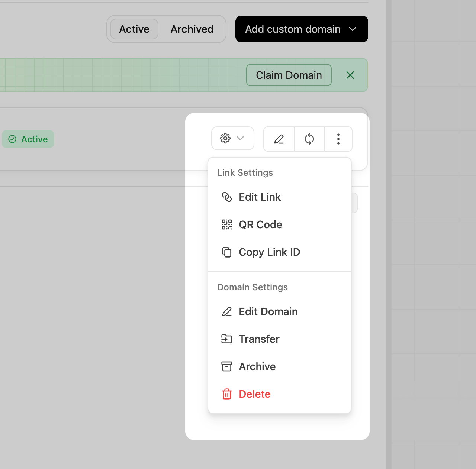Click the pencil edit icon button
Image resolution: width=476 pixels, height=469 pixels.
pyautogui.click(x=279, y=139)
